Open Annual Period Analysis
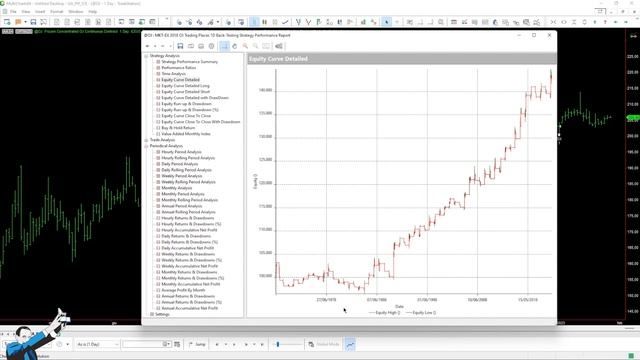The height and width of the screenshot is (360, 640). pyautogui.click(x=182, y=206)
